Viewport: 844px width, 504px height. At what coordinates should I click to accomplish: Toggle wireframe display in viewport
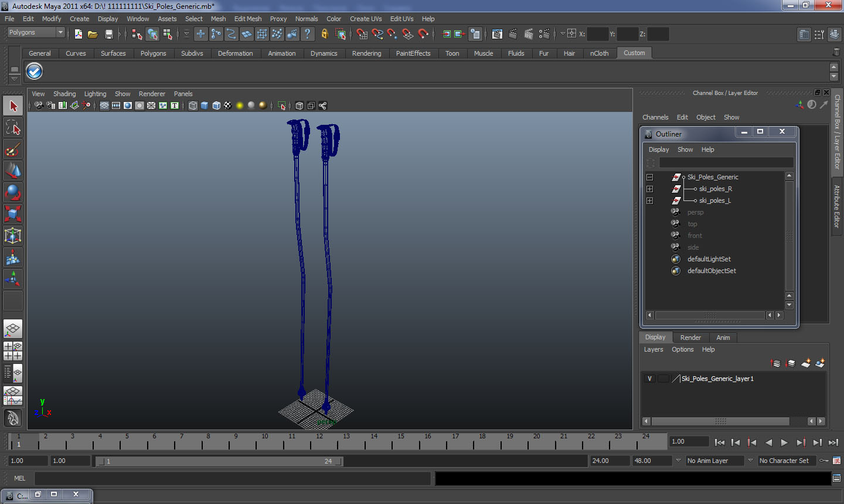pos(193,105)
